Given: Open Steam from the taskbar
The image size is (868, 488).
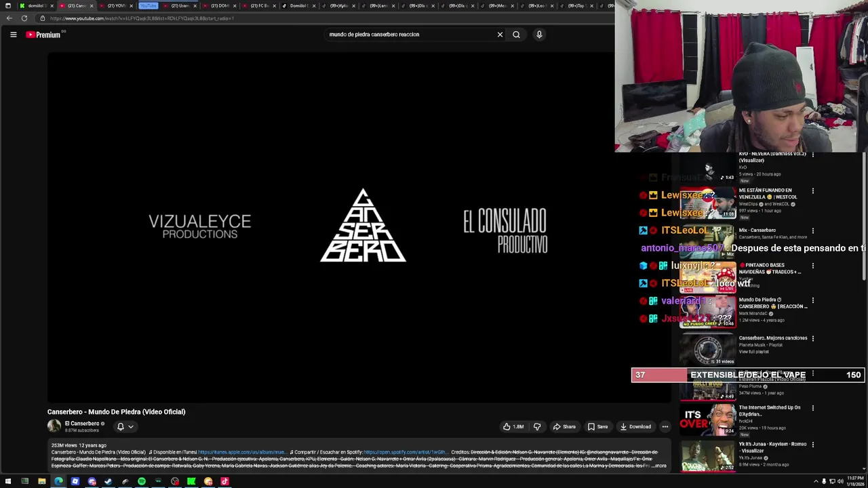Looking at the screenshot, I should pyautogui.click(x=108, y=482).
